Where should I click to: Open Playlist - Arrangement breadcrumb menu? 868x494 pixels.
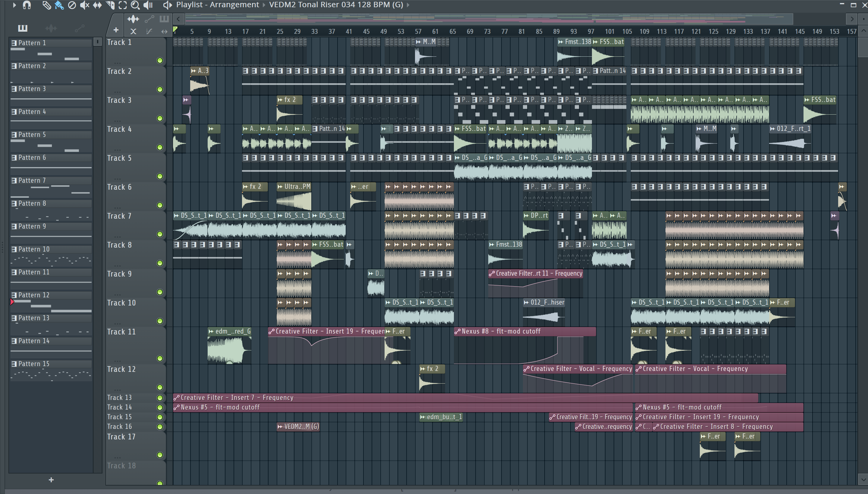pos(217,5)
